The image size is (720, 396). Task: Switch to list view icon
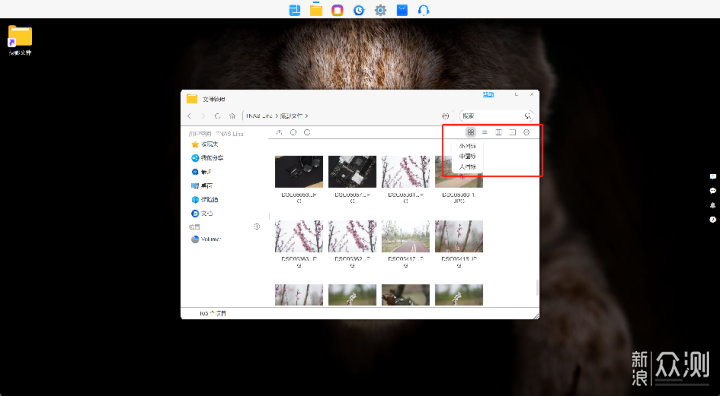[484, 132]
